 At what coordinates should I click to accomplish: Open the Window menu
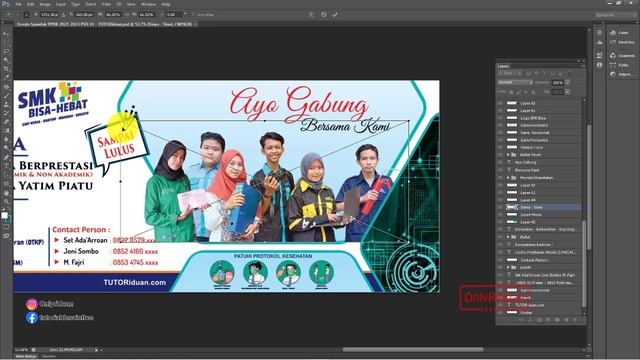[x=148, y=4]
